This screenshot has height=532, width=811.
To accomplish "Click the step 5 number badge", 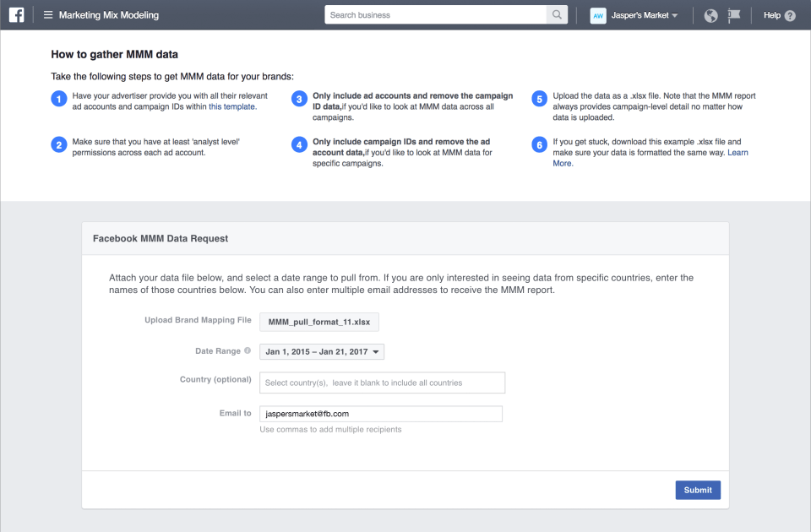I will [539, 99].
